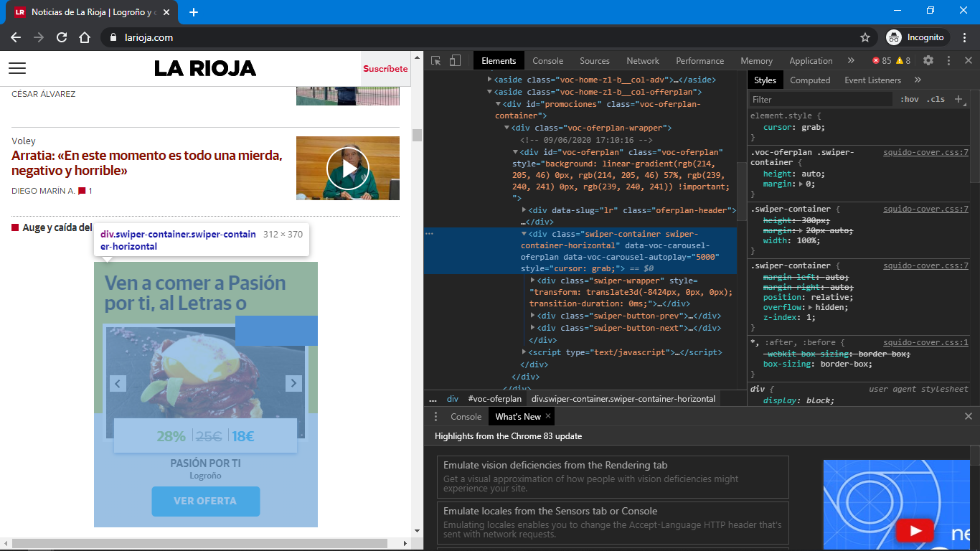Open the Memory tab
The image size is (980, 551).
click(x=757, y=61)
